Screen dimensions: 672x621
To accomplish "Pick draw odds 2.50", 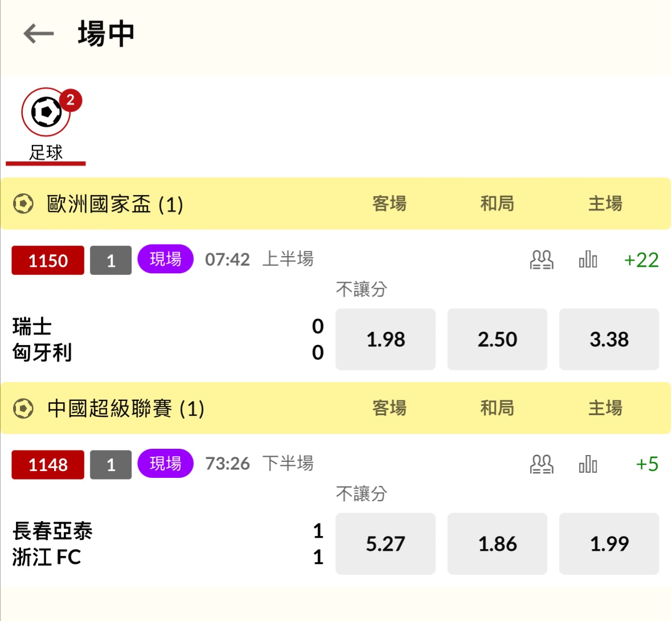I will pyautogui.click(x=497, y=339).
